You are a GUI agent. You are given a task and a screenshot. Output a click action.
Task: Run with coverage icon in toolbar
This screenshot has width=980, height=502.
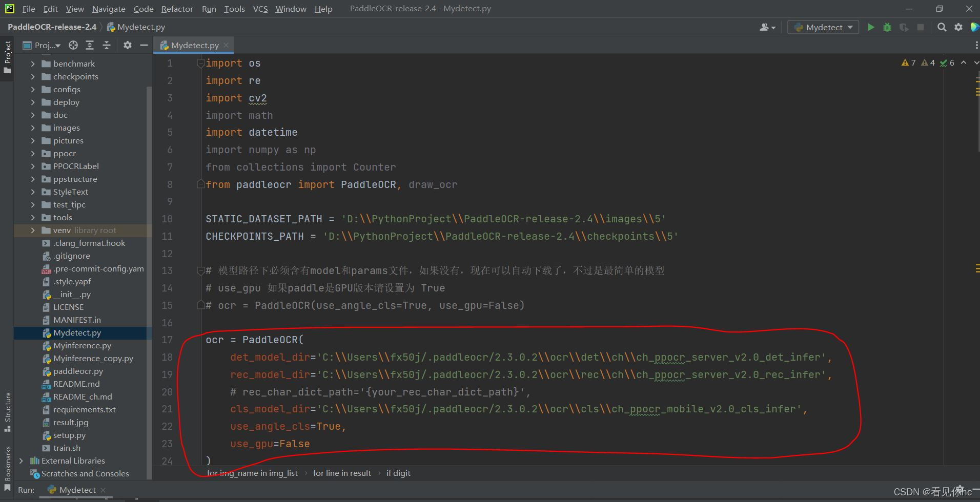pos(904,27)
